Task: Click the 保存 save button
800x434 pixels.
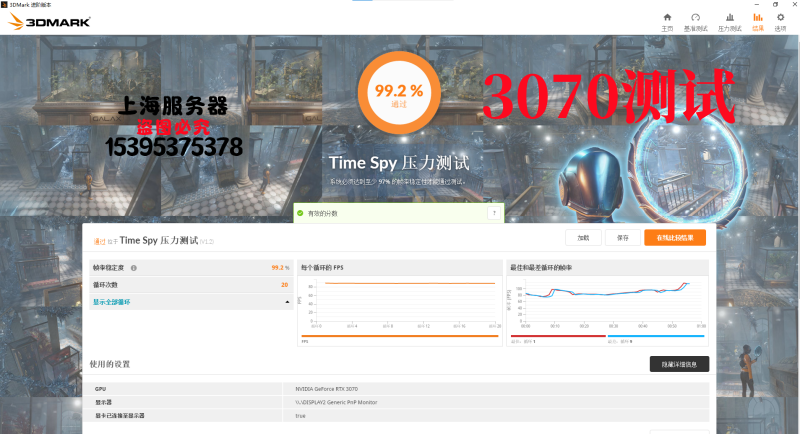Action: pyautogui.click(x=622, y=238)
